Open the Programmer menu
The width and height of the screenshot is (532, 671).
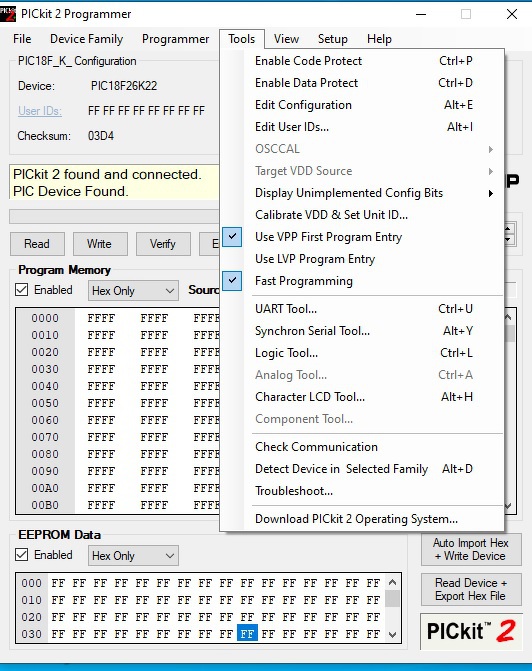pos(175,39)
